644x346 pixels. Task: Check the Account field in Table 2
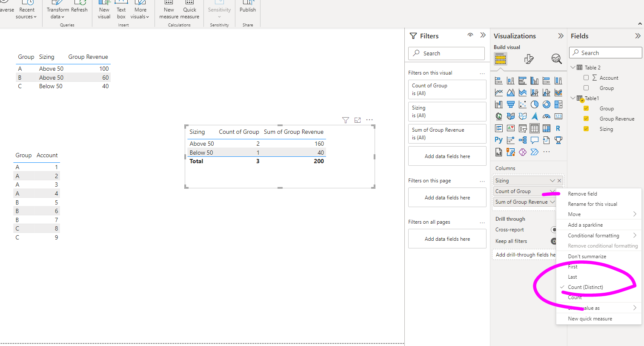point(586,78)
